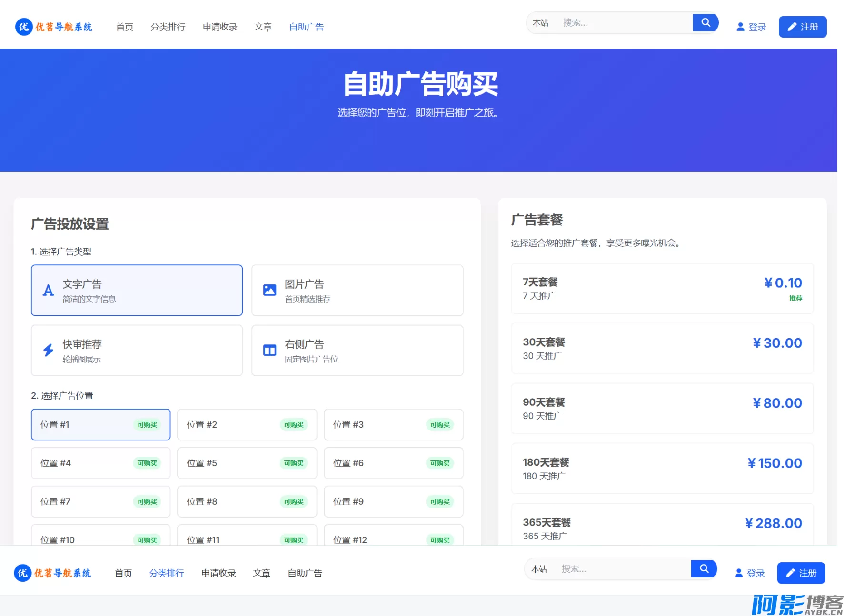Click the top search magnifier button

coord(705,22)
